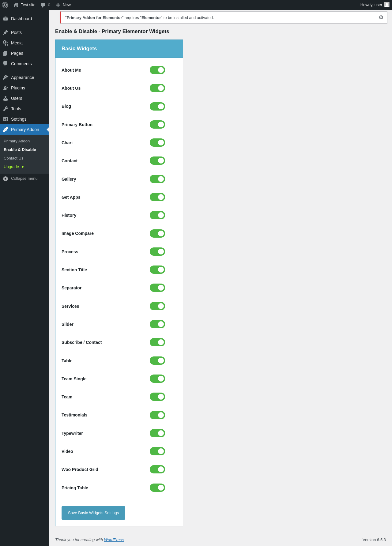Screen dimensions: 392x546
Task: Click the Pages icon in sidebar
Action: [x=6, y=53]
